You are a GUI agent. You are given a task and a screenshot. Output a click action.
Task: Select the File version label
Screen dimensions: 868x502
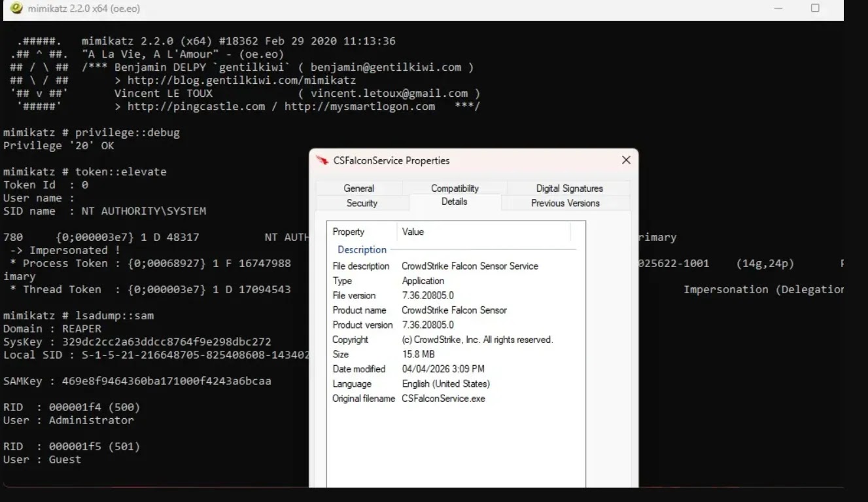pyautogui.click(x=354, y=295)
